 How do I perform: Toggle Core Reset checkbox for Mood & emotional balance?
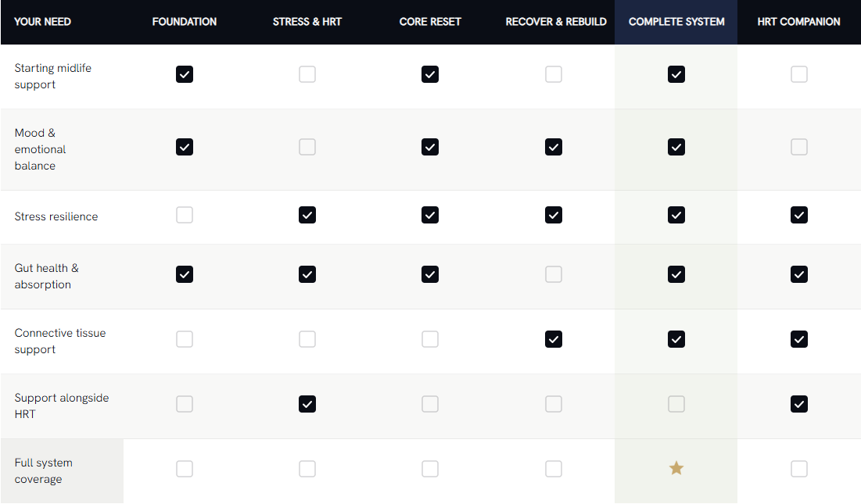430,147
